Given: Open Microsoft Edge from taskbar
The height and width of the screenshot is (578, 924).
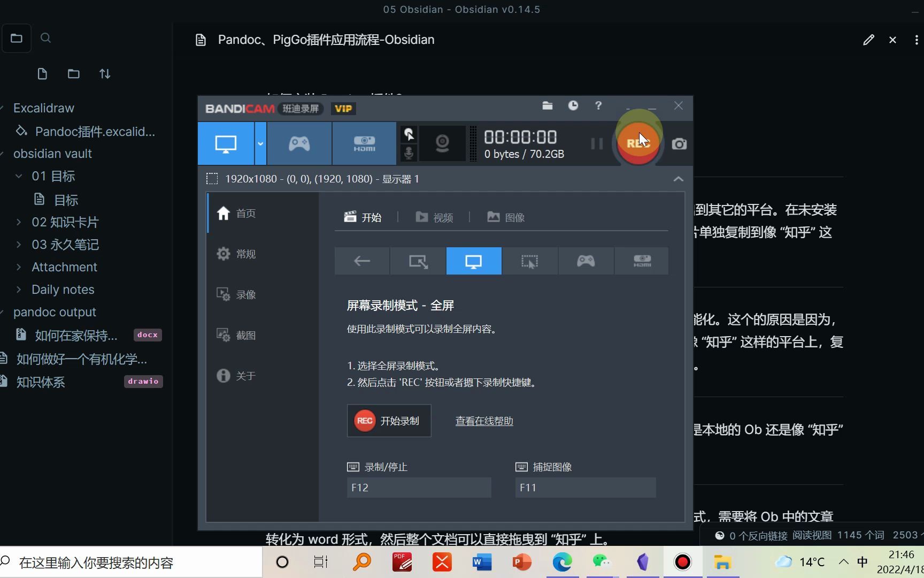Looking at the screenshot, I should (x=562, y=562).
